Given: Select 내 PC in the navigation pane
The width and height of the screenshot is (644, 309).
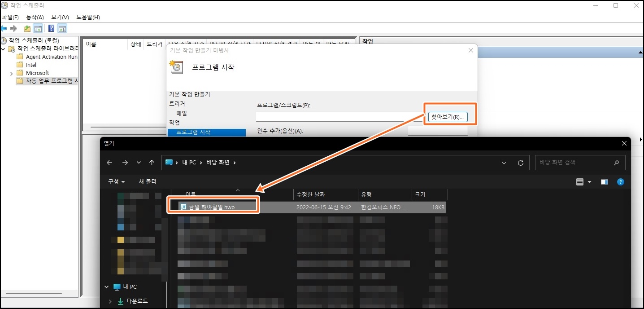Looking at the screenshot, I should tap(131, 287).
